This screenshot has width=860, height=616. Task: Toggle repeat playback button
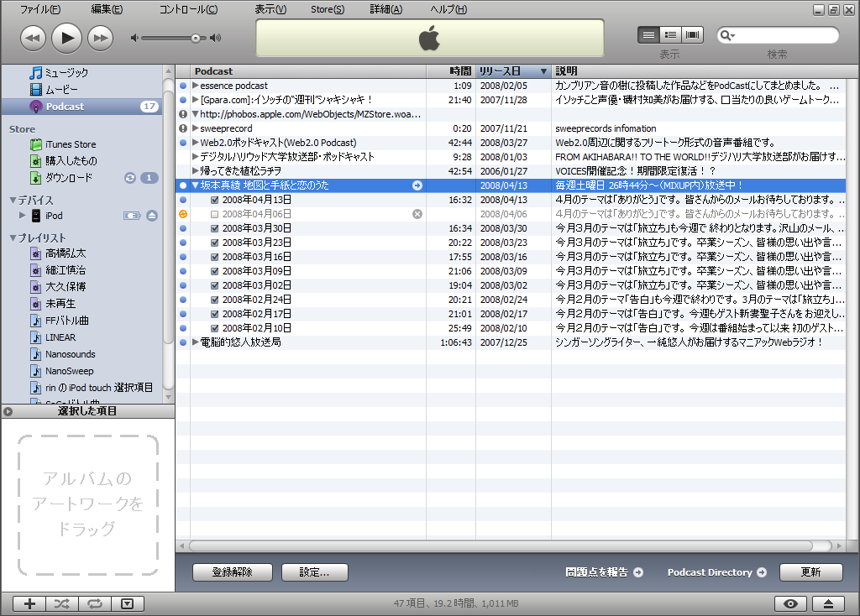pos(95,603)
